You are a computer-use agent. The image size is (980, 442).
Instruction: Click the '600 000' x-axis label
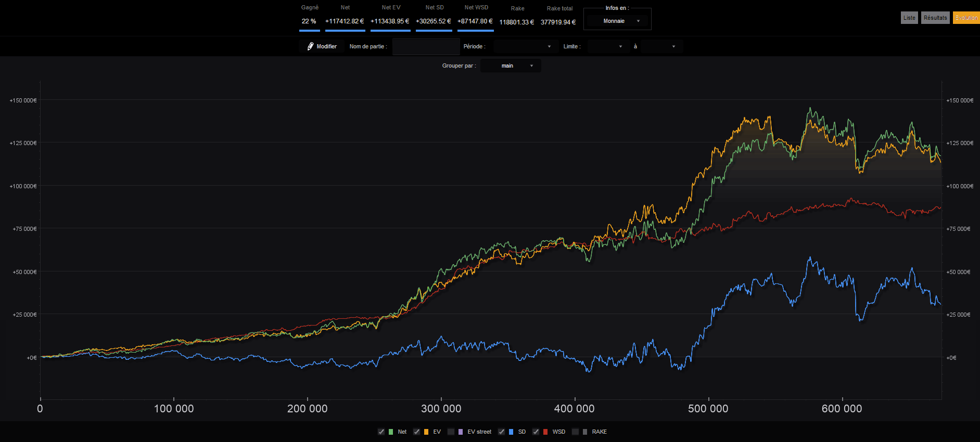click(842, 409)
